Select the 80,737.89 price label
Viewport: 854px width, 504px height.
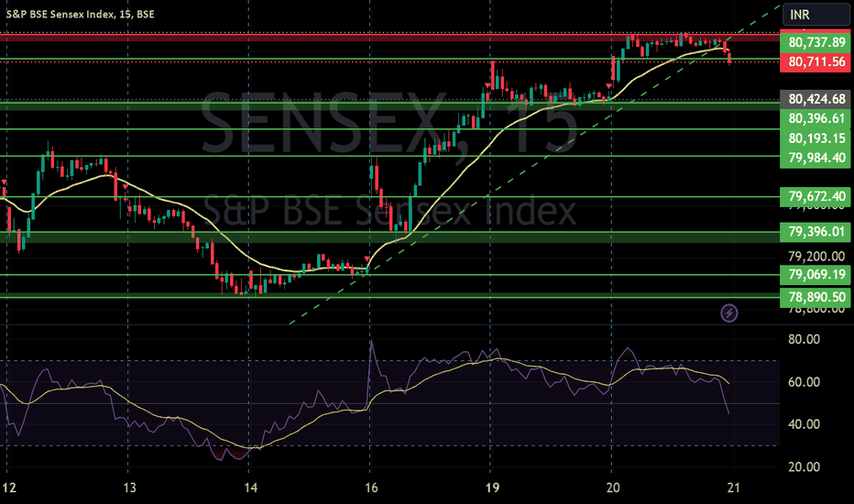pyautogui.click(x=816, y=42)
